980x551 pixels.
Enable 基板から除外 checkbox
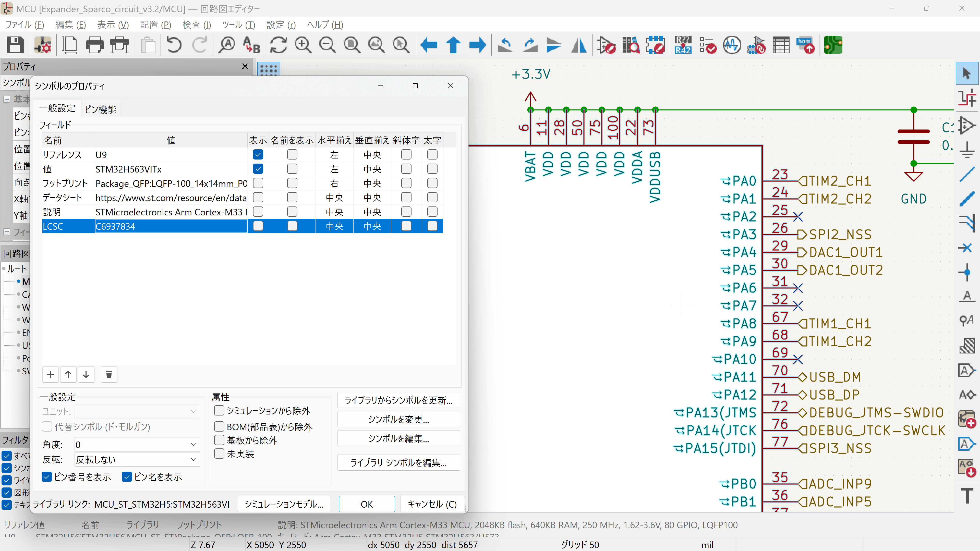click(x=219, y=440)
